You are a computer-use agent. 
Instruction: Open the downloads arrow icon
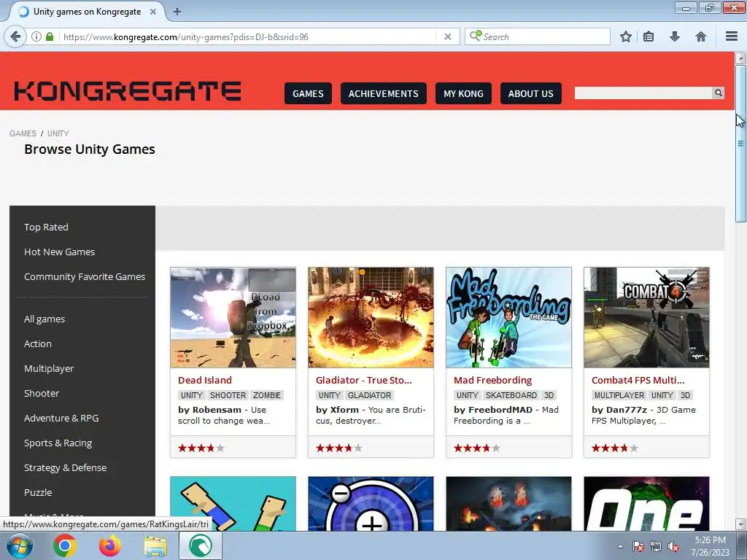pos(675,36)
